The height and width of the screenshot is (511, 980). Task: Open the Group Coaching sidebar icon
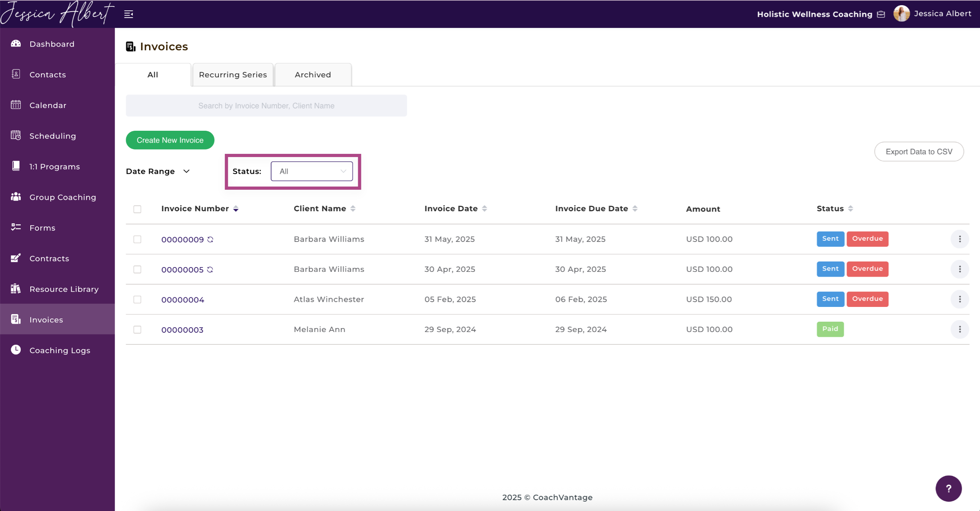click(x=16, y=197)
